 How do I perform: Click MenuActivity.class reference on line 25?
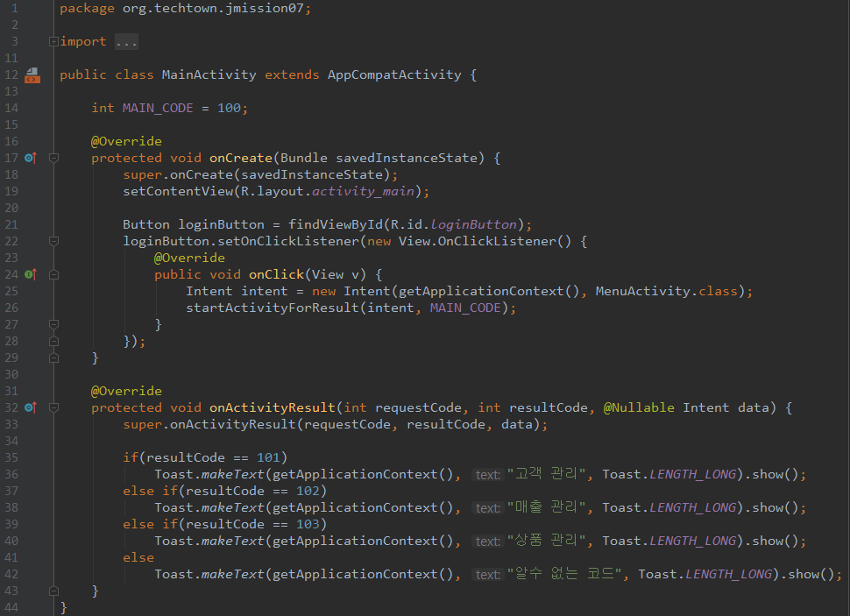(667, 291)
